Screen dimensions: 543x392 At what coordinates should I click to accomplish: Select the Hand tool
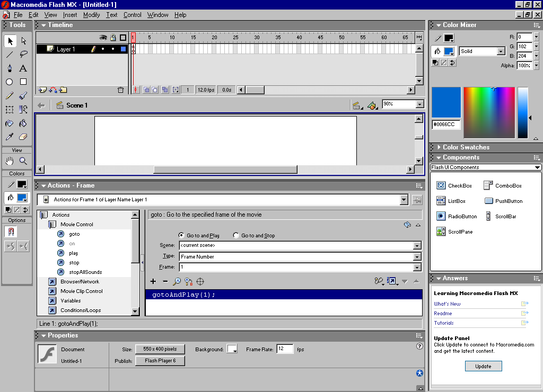pyautogui.click(x=10, y=161)
